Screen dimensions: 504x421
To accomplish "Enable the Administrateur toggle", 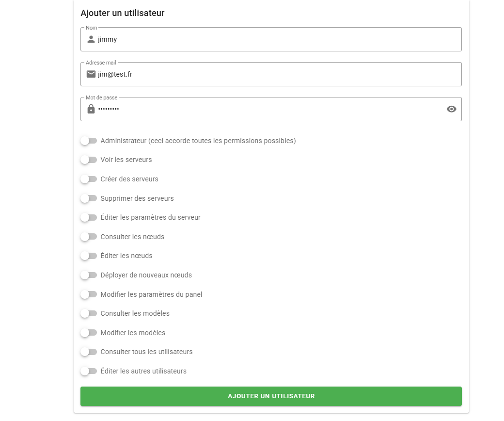I will 89,141.
